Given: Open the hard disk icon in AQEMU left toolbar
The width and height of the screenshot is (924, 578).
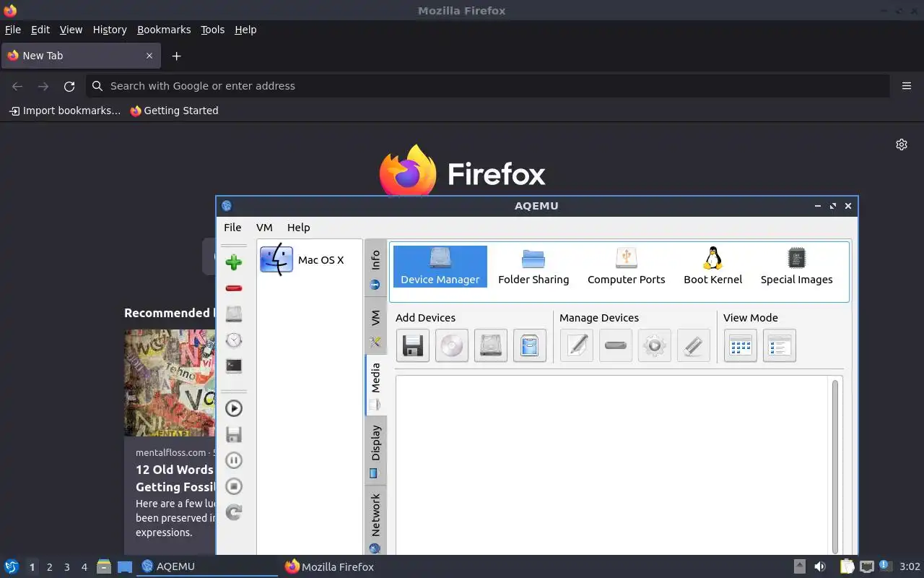Looking at the screenshot, I should [233, 314].
